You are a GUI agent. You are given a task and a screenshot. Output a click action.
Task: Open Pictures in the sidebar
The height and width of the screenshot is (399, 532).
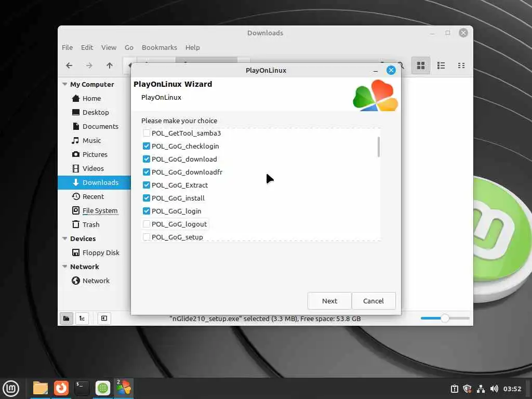[95, 154]
